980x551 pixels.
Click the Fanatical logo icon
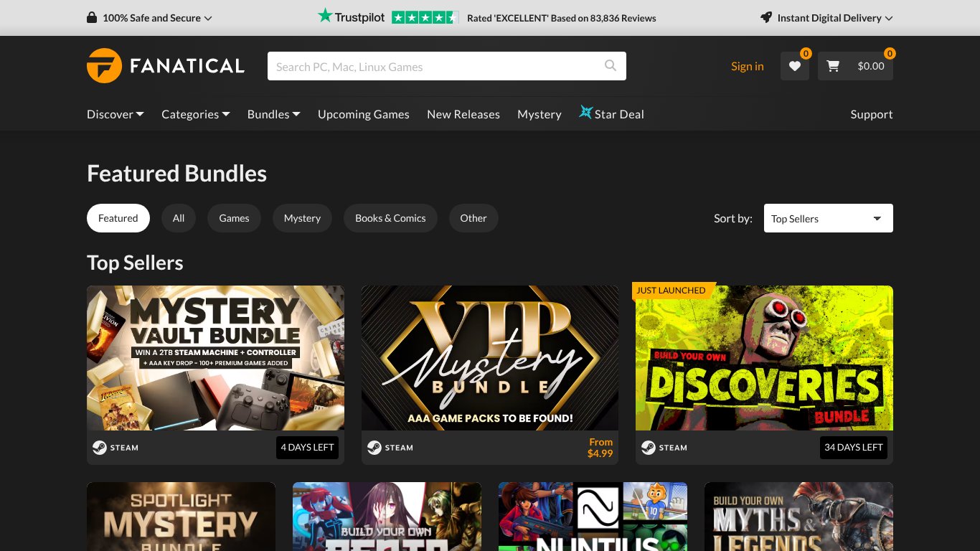[x=104, y=66]
